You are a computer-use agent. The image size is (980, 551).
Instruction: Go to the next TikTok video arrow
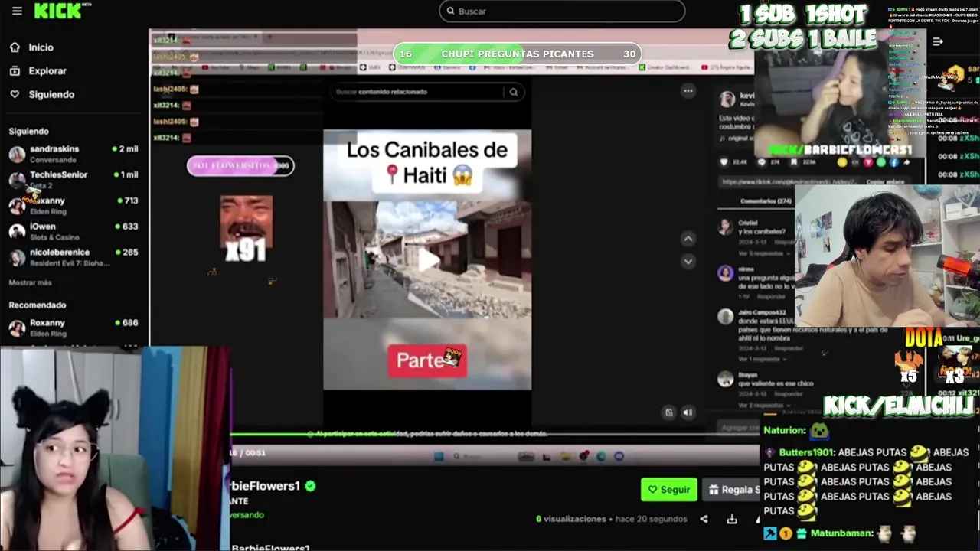tap(688, 262)
